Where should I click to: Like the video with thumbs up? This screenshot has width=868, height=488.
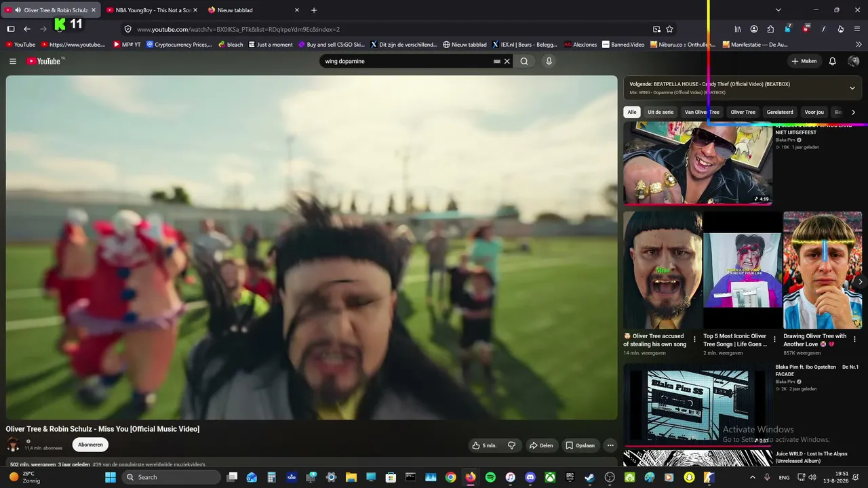(485, 445)
